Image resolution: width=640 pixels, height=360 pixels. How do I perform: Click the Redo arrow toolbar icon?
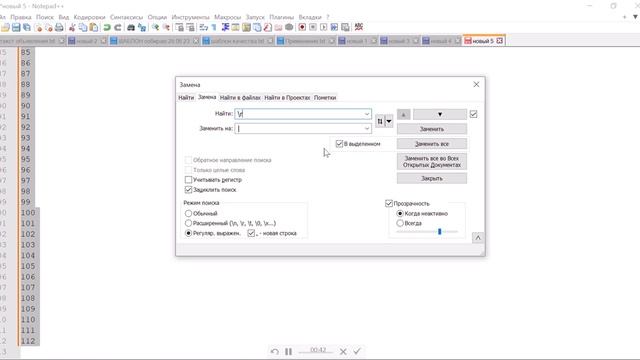tap(118, 27)
